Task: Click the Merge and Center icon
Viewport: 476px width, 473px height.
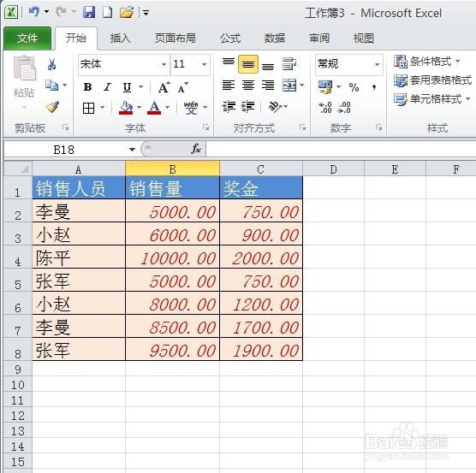Action: (x=289, y=86)
